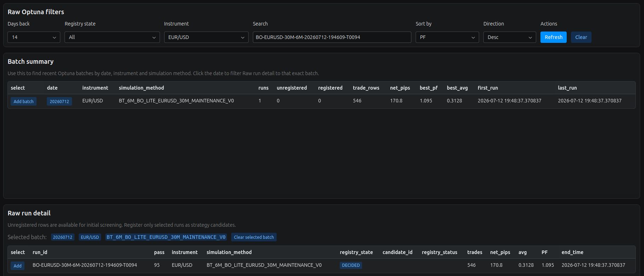Click the 20260712 date in Batch summary

pyautogui.click(x=59, y=101)
